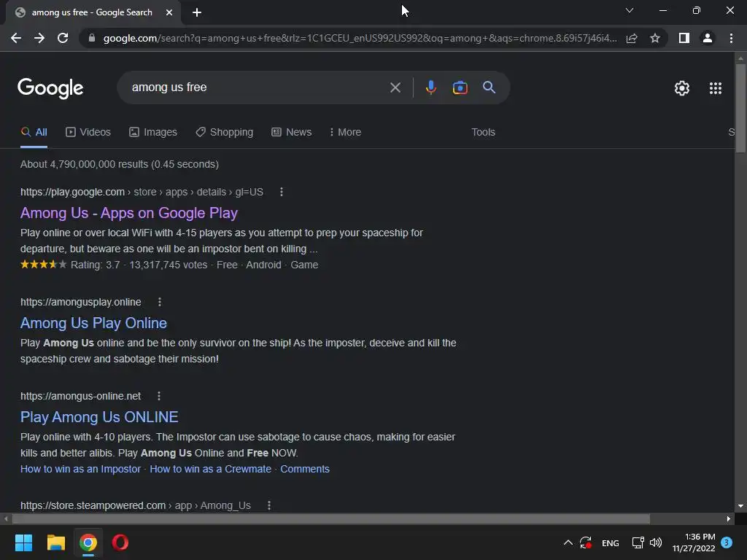The image size is (747, 560).
Task: Click the horizontal scrollbar thumb
Action: pyautogui.click(x=330, y=518)
